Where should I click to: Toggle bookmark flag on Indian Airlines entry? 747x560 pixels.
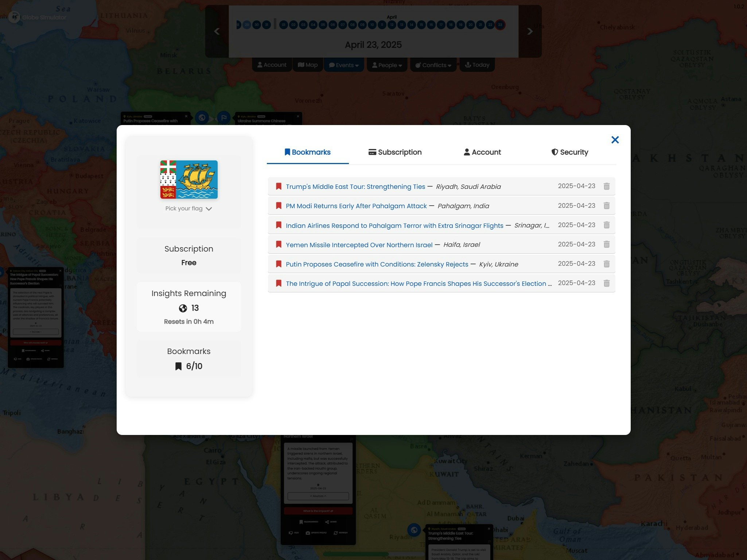click(279, 225)
